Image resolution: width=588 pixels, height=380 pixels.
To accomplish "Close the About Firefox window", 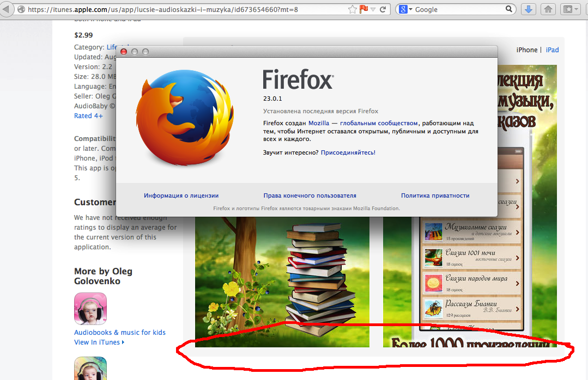I will pyautogui.click(x=124, y=52).
